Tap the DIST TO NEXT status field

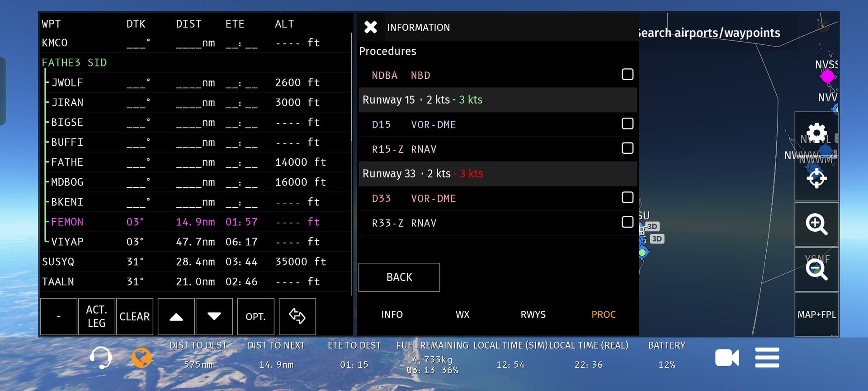pos(276,354)
